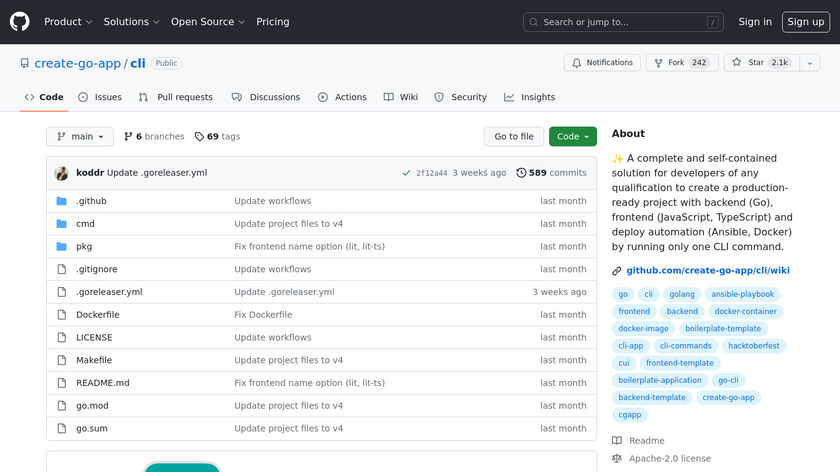Click the green commit status checkmark

406,173
